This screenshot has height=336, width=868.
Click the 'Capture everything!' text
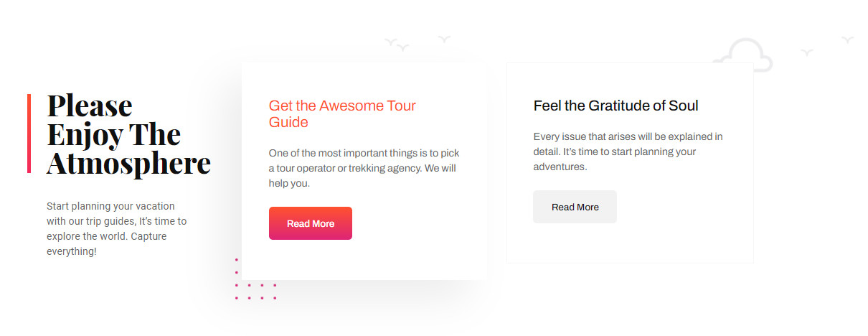pos(72,251)
